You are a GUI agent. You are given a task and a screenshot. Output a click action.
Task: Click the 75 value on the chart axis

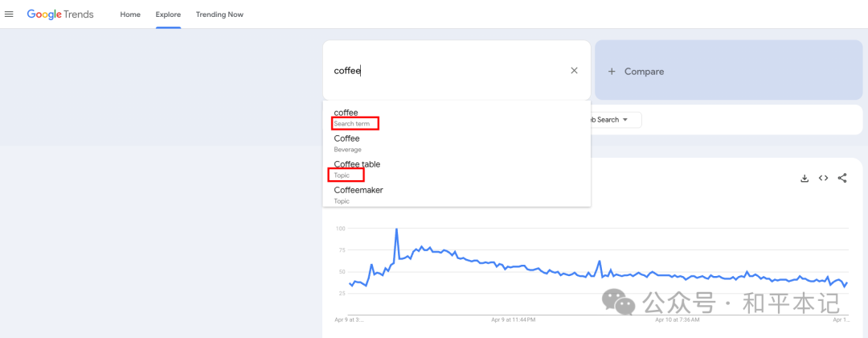(342, 250)
